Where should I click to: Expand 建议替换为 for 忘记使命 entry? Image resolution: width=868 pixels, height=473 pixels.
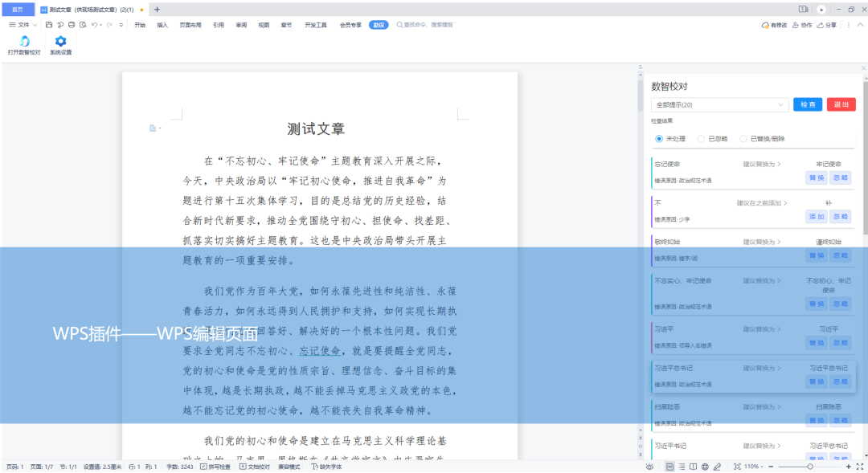pos(762,165)
